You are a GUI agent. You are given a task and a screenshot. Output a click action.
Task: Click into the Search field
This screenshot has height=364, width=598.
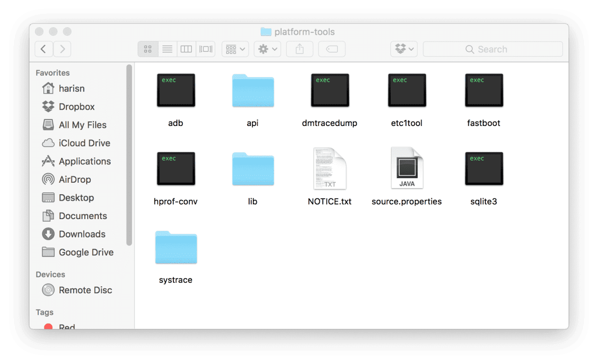(493, 49)
